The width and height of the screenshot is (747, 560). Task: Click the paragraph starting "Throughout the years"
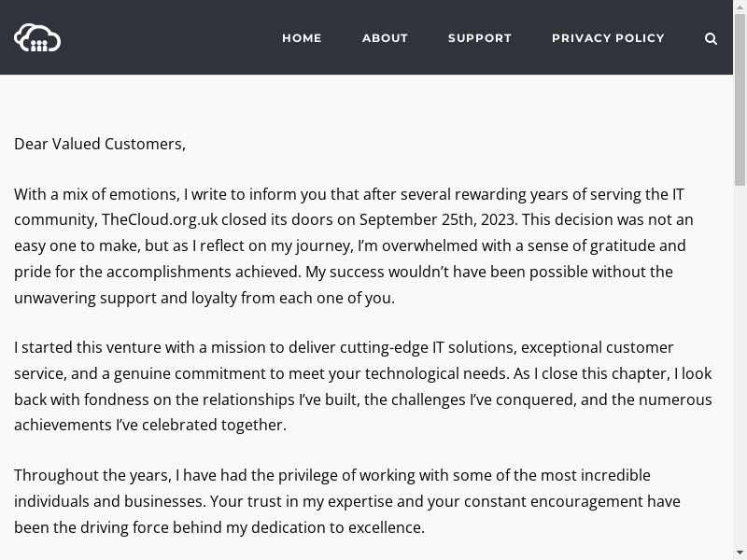point(346,501)
